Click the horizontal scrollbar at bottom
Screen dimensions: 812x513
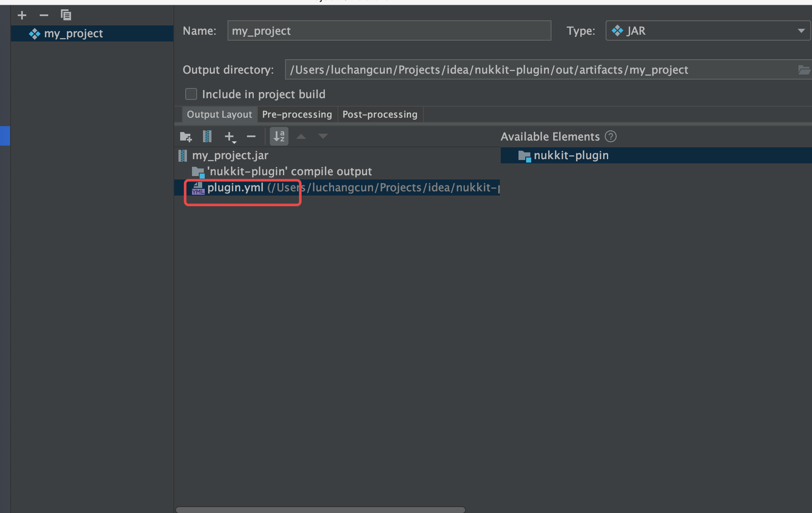coord(321,510)
